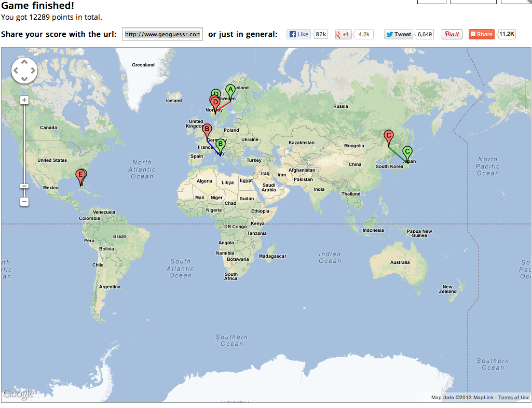Click green marker B over Italy
This screenshot has height=408, width=532.
(x=220, y=147)
